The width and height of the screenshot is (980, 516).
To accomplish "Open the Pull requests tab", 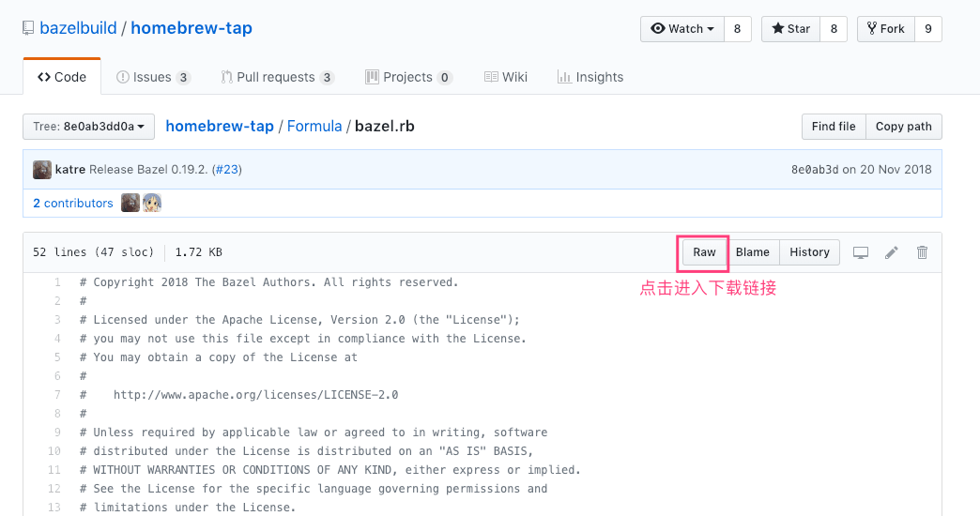I will coord(277,77).
